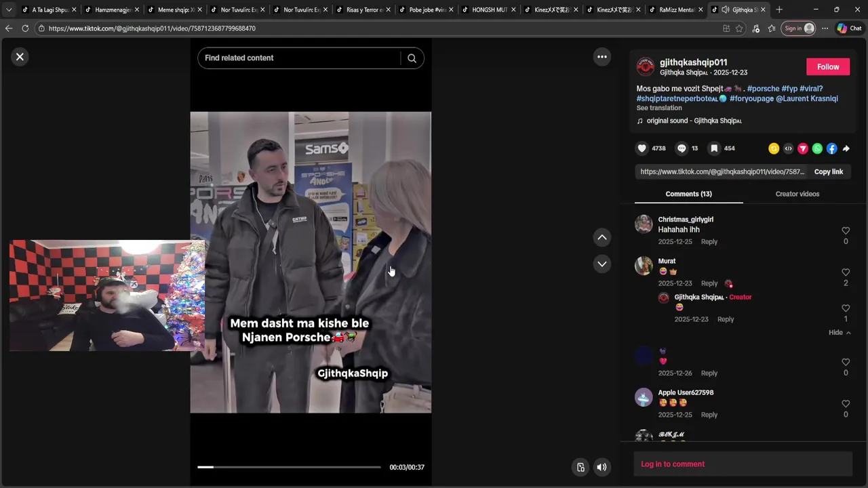Click the Follow button
Viewport: 868px width, 488px height.
pos(828,66)
